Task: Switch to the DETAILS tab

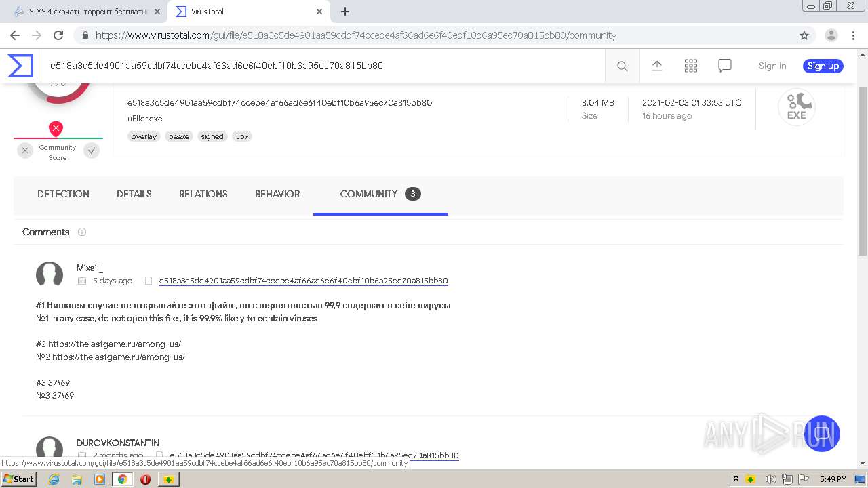Action: [x=134, y=194]
